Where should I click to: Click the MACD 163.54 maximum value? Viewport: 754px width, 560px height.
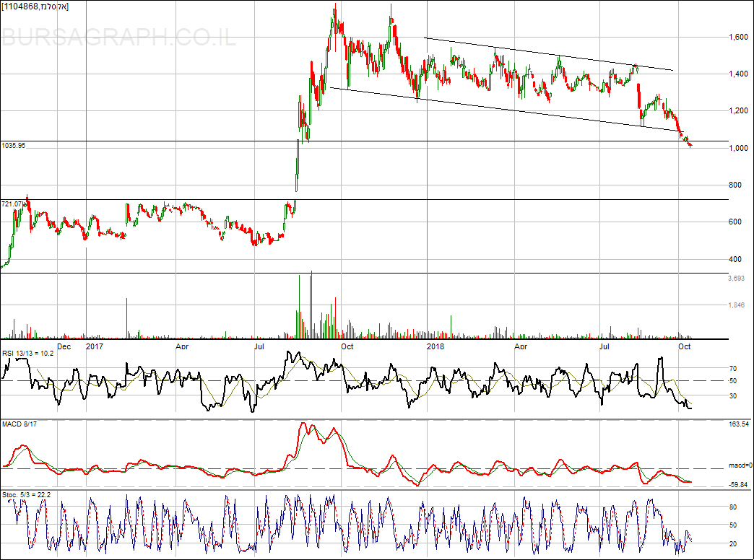pos(739,424)
